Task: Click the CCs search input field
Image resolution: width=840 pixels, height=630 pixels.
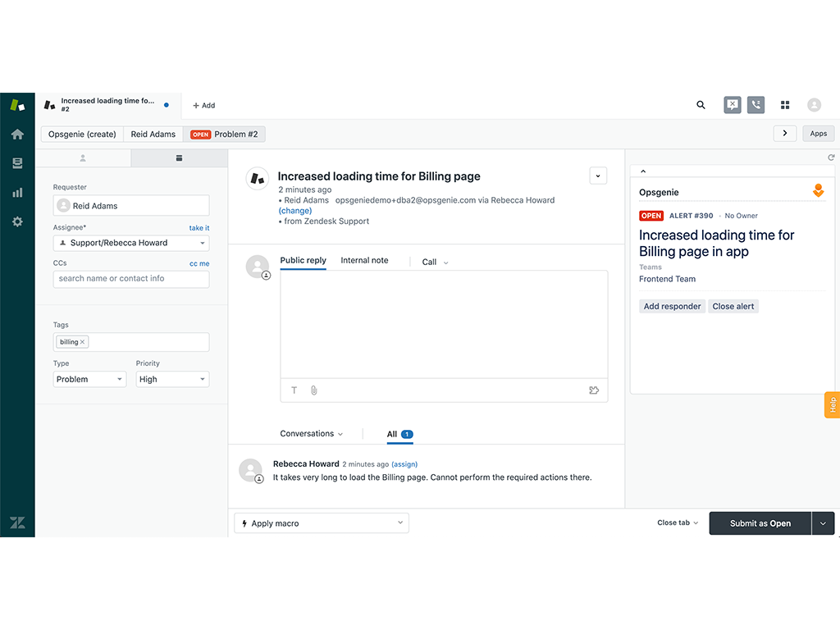Action: pyautogui.click(x=131, y=279)
